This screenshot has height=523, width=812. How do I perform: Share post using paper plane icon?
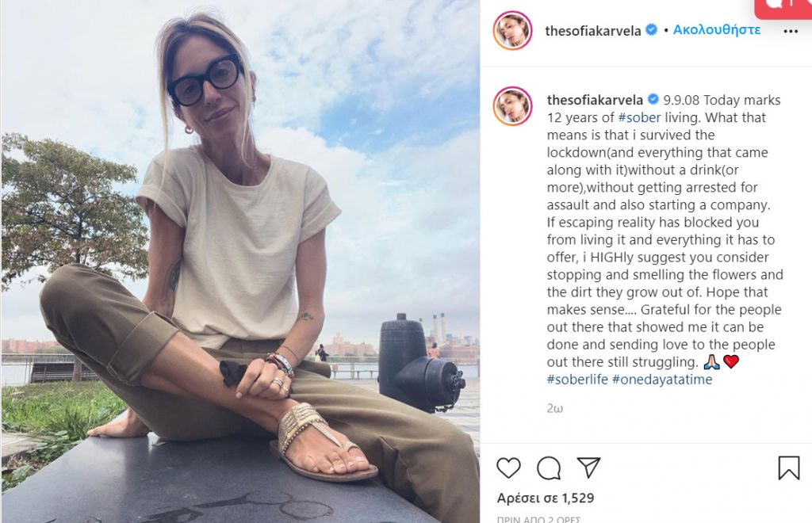pyautogui.click(x=589, y=468)
